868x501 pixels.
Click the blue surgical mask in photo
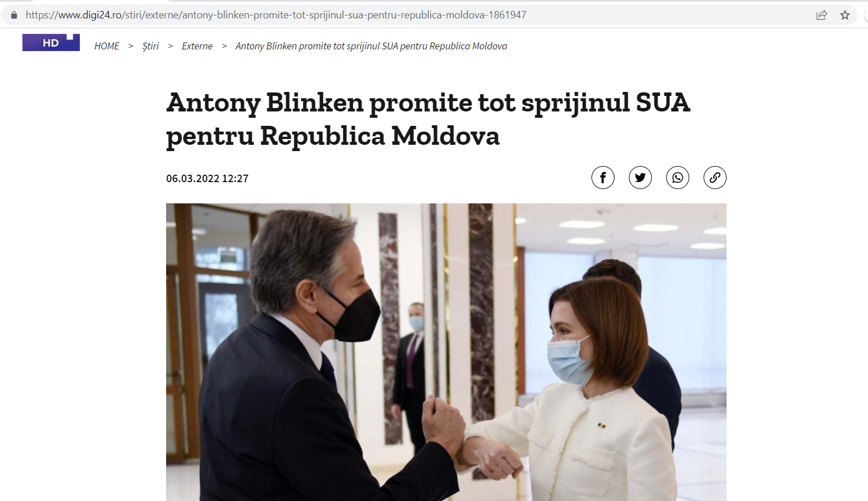coord(569,360)
